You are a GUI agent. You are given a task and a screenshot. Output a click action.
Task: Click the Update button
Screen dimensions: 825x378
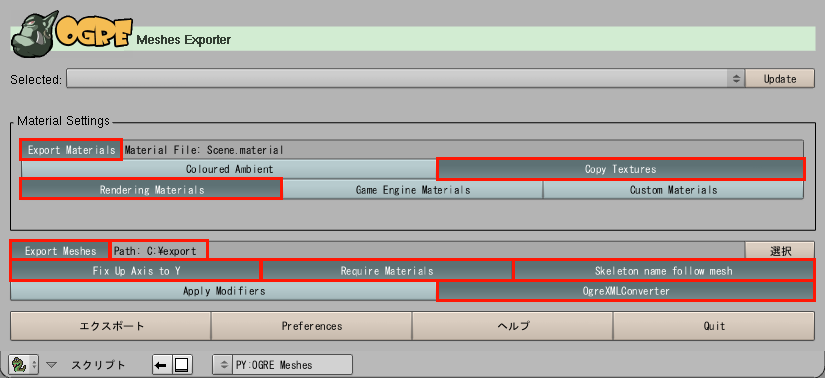click(780, 79)
